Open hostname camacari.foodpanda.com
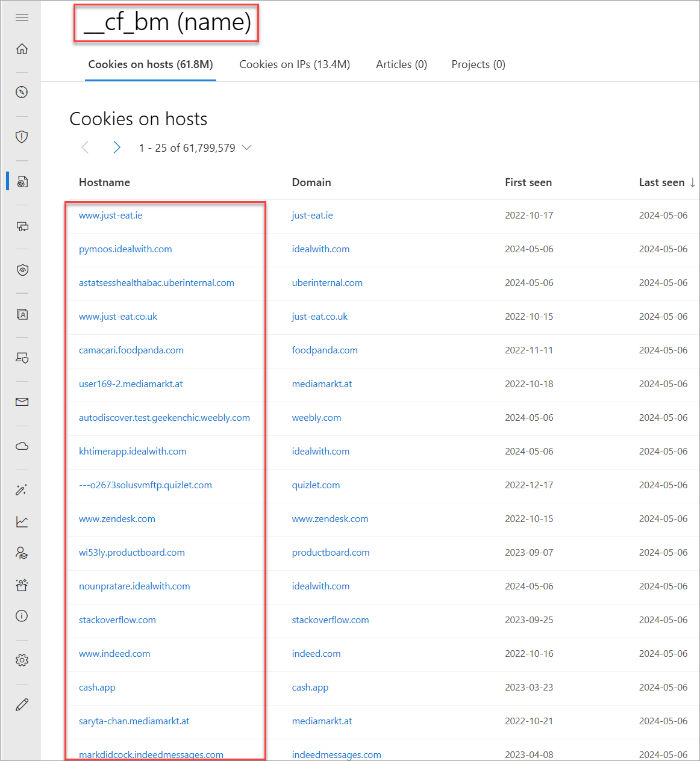 [x=131, y=350]
